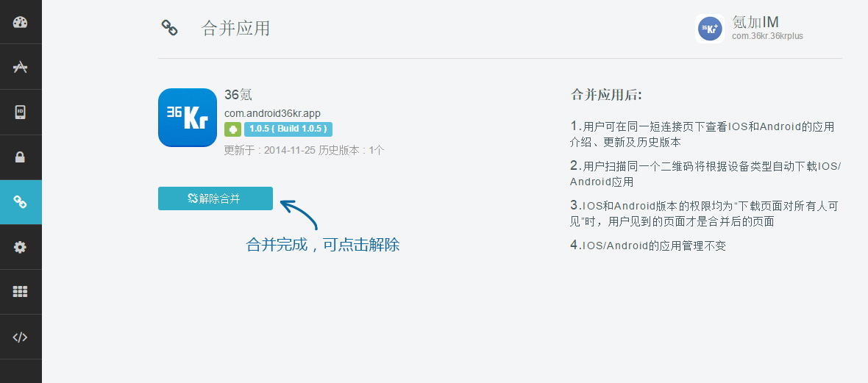Select the highlighted chain-link merge icon in sidebar
The image size is (868, 383).
coord(21,202)
